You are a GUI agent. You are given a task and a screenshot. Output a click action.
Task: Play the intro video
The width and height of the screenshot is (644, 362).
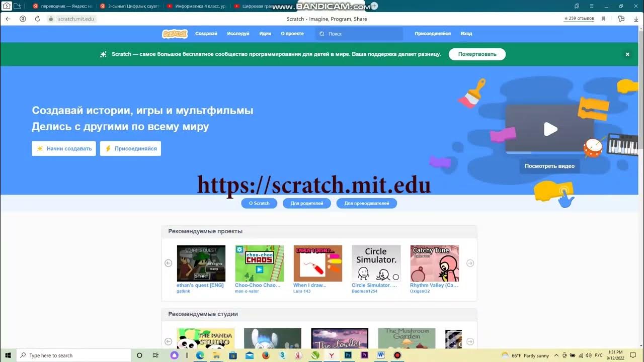click(x=550, y=129)
